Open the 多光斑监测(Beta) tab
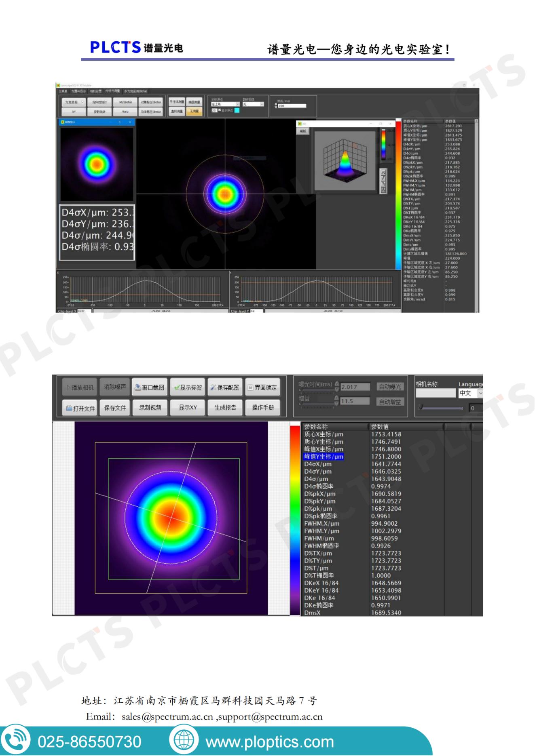535x756 pixels. (x=135, y=91)
